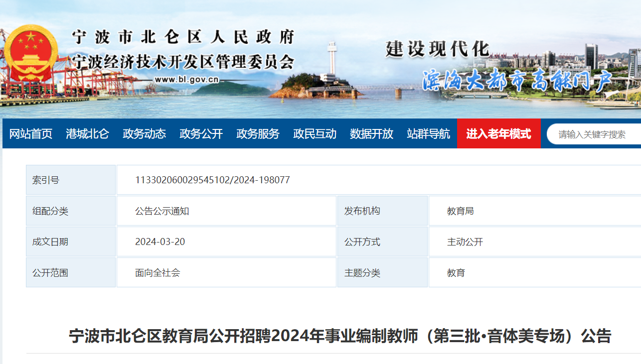Click the announcement title 宁波市北仑区教育局公开招聘2024年事业编制教师

pos(340,336)
